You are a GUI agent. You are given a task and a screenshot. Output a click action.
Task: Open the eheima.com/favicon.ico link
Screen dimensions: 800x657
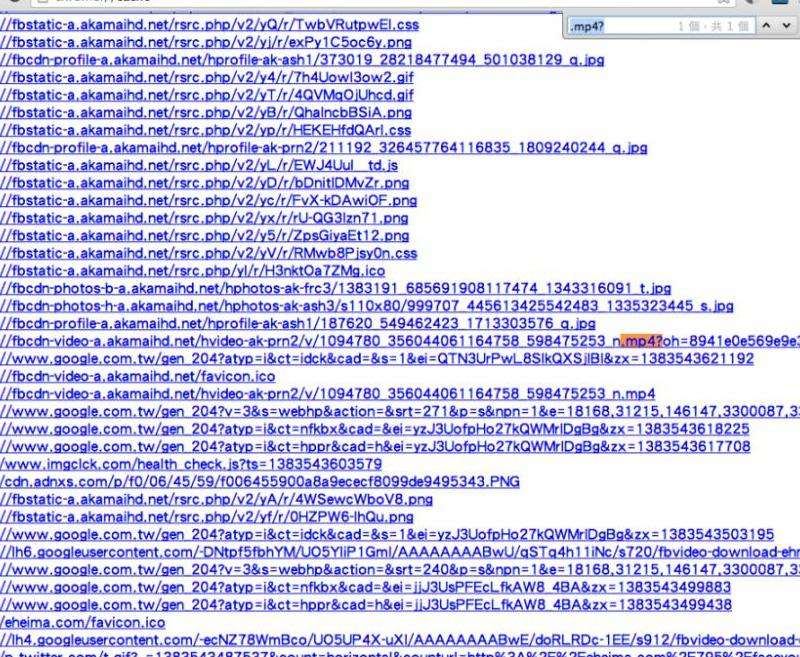click(x=82, y=621)
